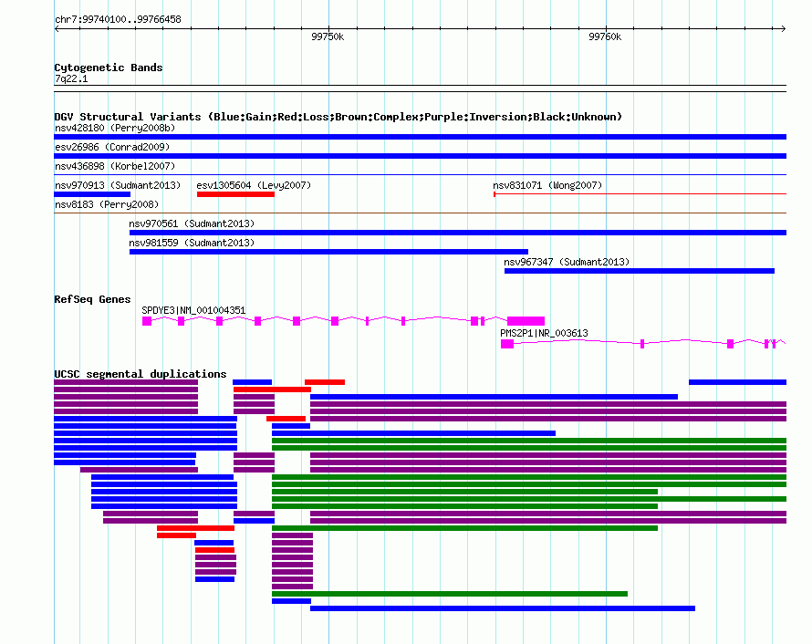The height and width of the screenshot is (644, 812).
Task: Click the red esv1305604 (Levy2007) loss bar
Action: [x=235, y=194]
